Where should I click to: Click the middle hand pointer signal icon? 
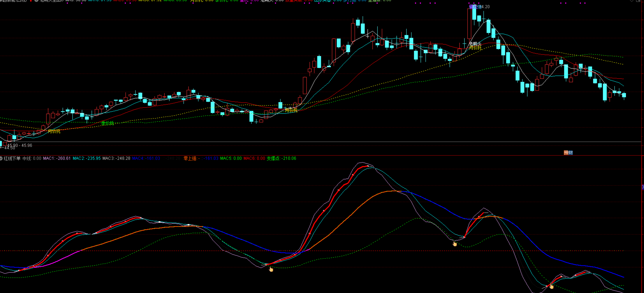(x=455, y=243)
